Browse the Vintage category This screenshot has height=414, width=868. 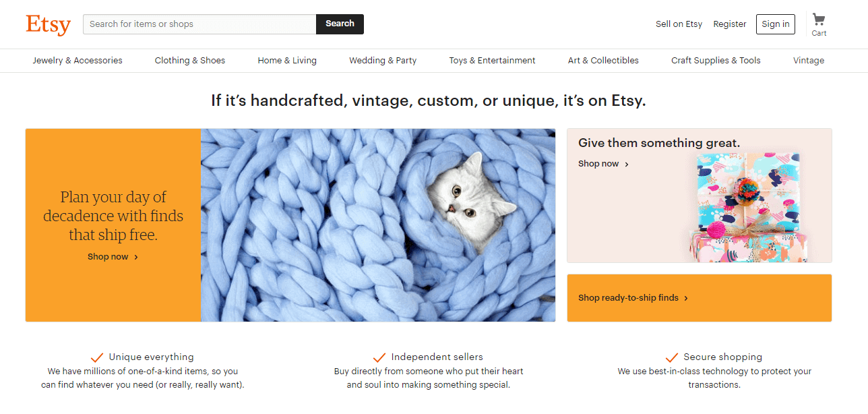click(x=809, y=61)
